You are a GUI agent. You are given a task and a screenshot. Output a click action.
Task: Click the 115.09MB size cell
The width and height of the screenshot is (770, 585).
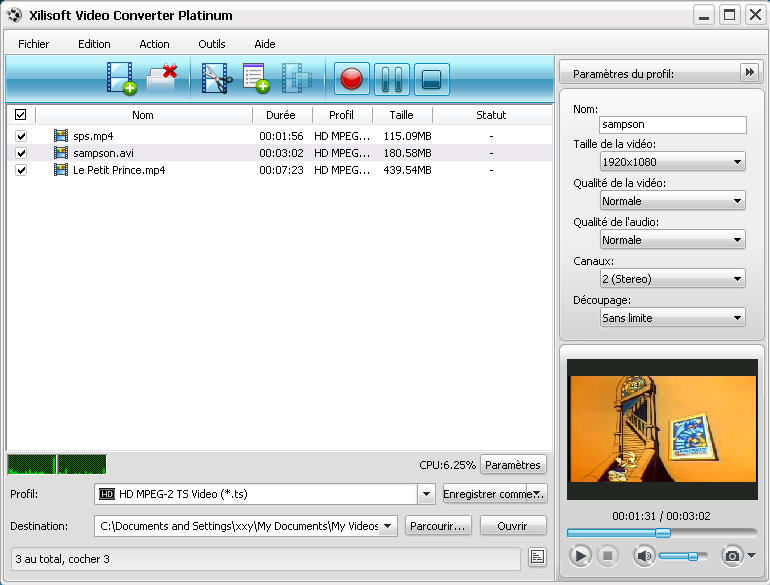(x=408, y=136)
